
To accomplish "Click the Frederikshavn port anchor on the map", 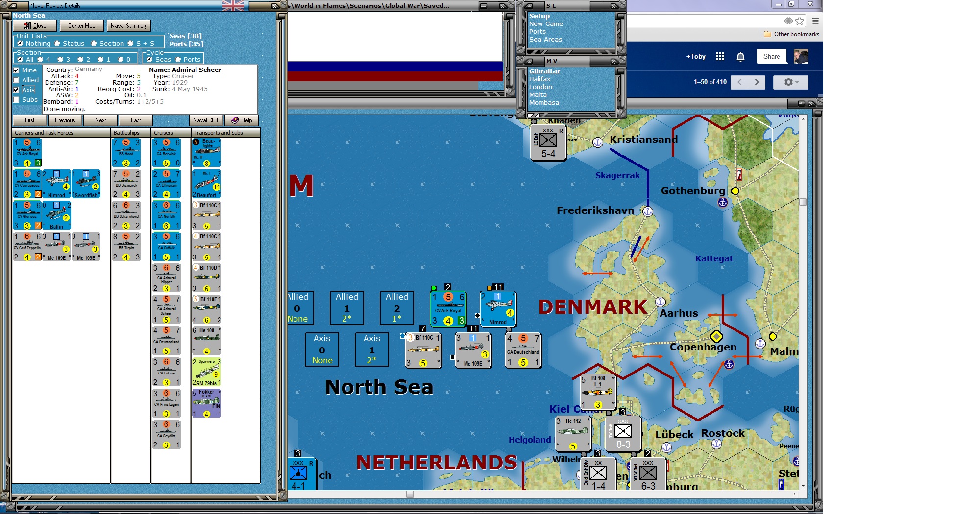I will [x=648, y=211].
